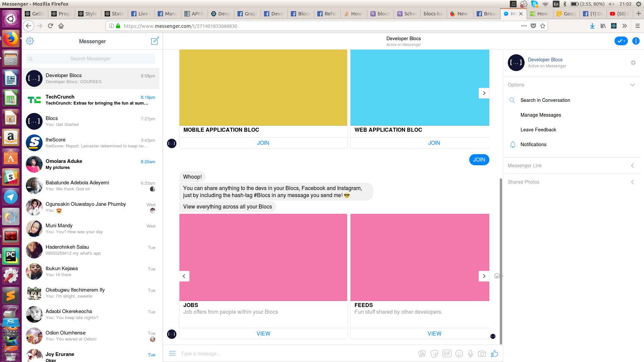Bookmark this page with the star icon
This screenshot has width=644, height=362.
point(543,26)
